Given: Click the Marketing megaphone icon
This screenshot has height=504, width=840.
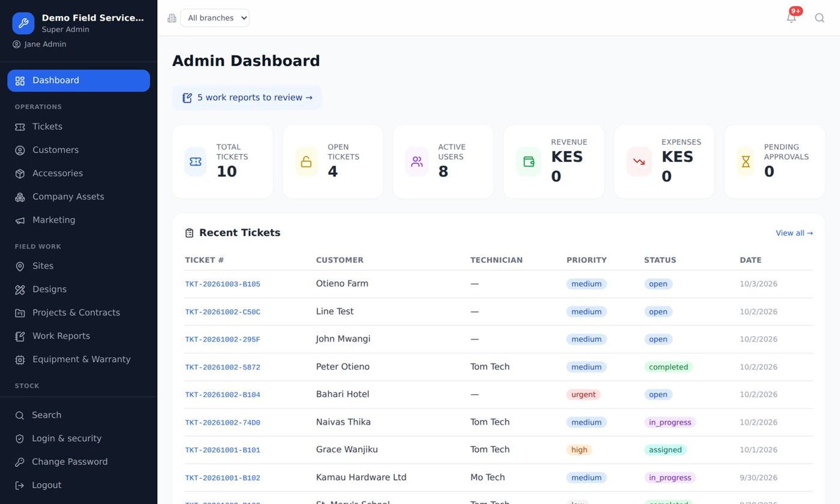Looking at the screenshot, I should (x=20, y=221).
